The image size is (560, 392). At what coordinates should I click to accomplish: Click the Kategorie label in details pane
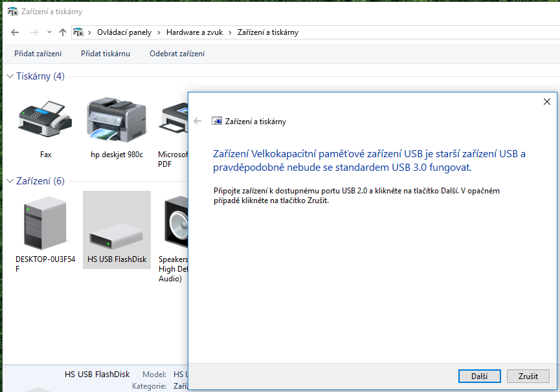point(149,386)
